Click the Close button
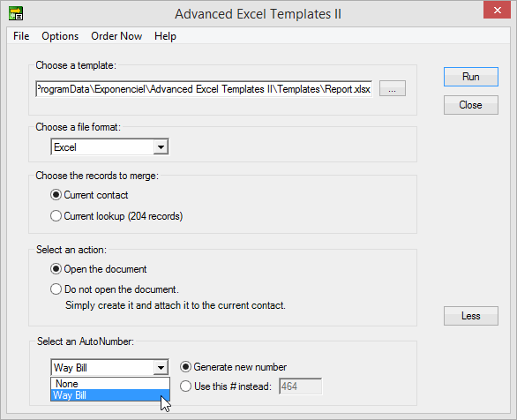 (471, 105)
